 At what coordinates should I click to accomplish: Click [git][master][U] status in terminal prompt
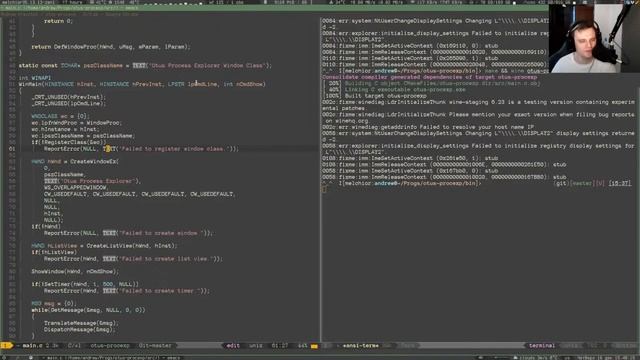579,184
